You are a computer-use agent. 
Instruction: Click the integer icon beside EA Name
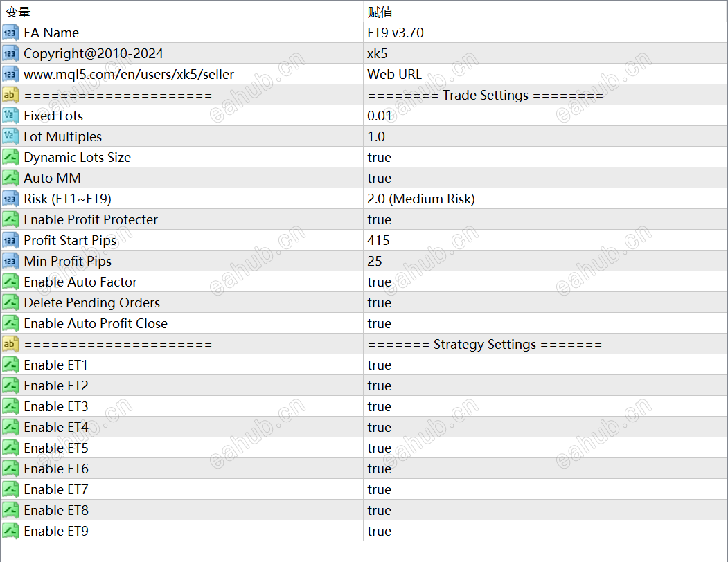click(10, 33)
